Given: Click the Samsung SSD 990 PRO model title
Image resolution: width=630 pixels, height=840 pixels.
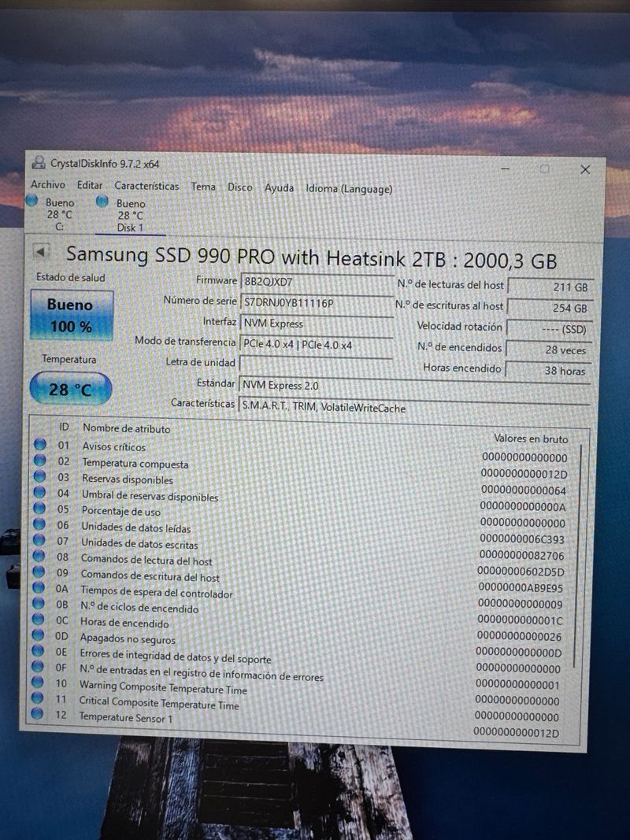Looking at the screenshot, I should pos(311,258).
